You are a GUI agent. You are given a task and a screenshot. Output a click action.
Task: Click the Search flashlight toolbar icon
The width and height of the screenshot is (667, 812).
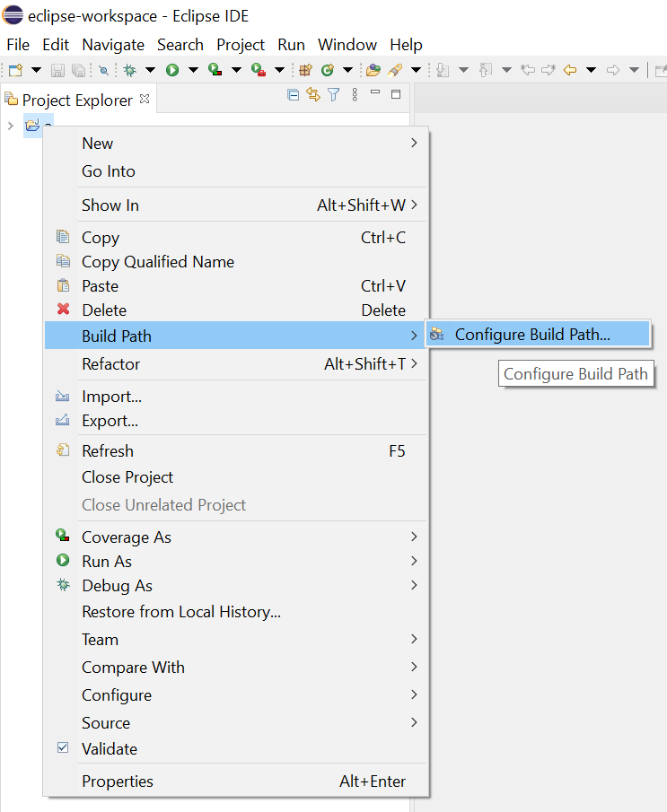pyautogui.click(x=395, y=70)
